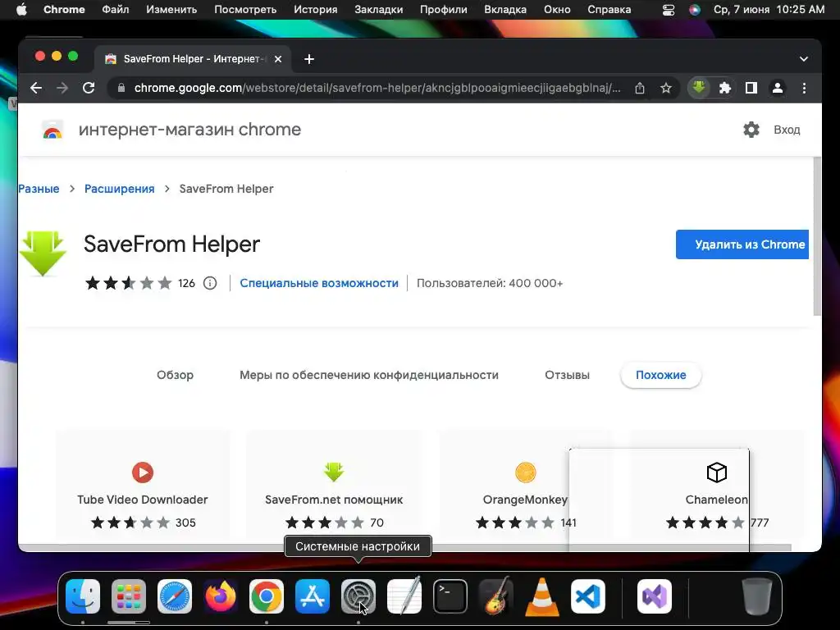Click the Вход sign-in link
Viewport: 840px width, 630px height.
787,130
